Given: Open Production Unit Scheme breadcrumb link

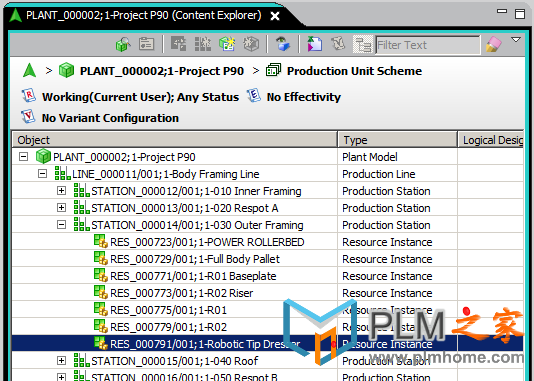Looking at the screenshot, I should (x=354, y=71).
